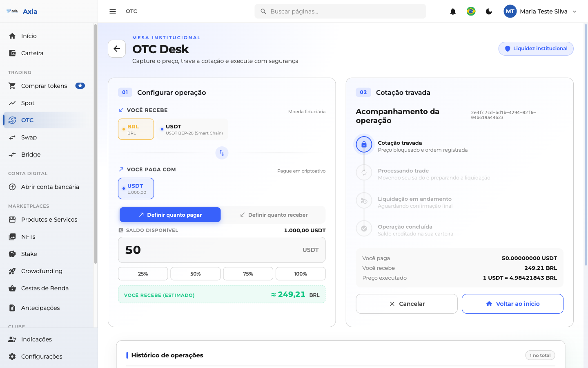Click the Operação concluída check icon
588x368 pixels.
(364, 229)
